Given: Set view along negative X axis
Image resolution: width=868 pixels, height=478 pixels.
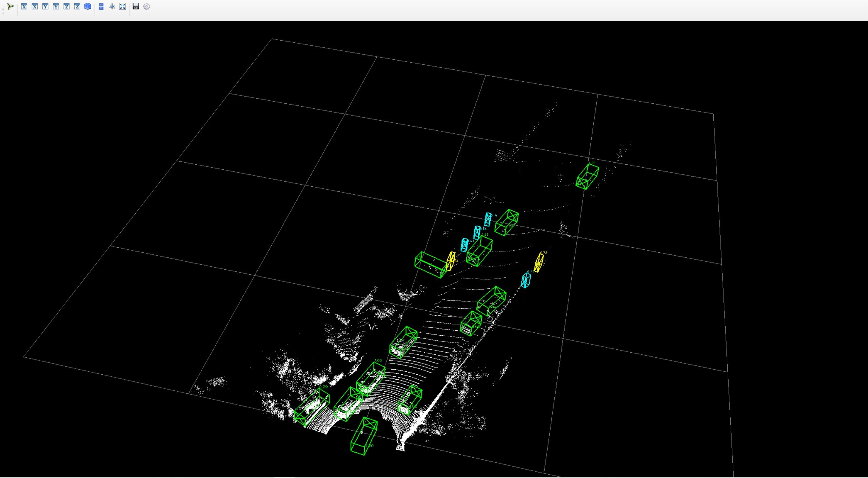Looking at the screenshot, I should click(35, 6).
